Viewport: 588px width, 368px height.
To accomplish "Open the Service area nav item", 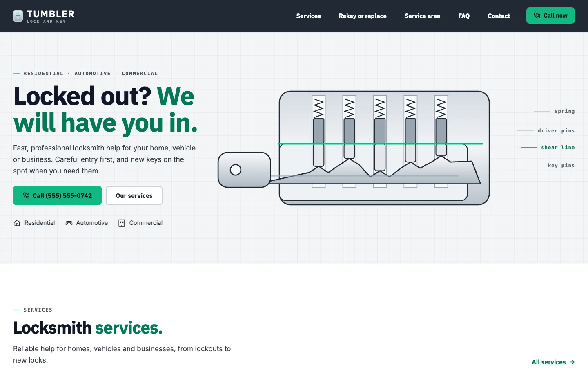I will coord(422,16).
